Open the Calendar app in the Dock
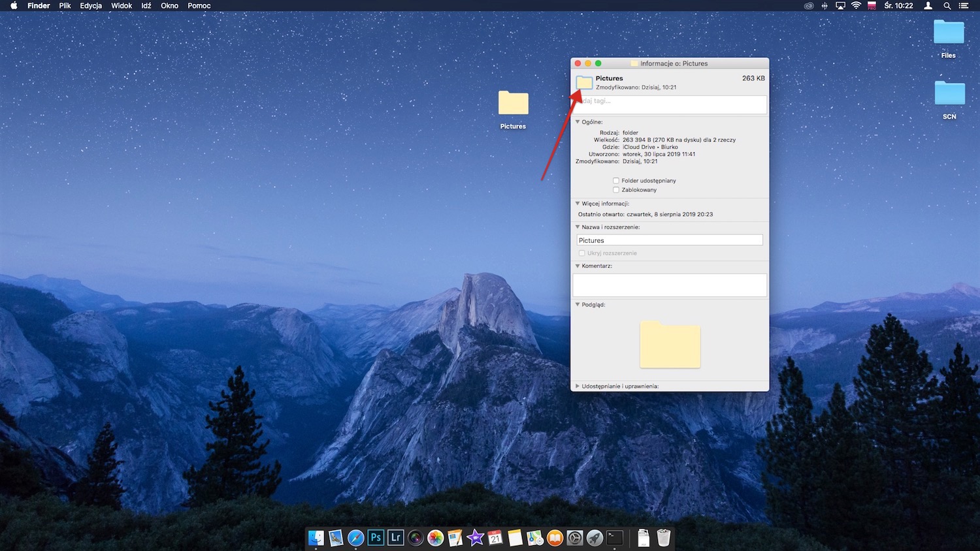The width and height of the screenshot is (980, 551). click(495, 537)
